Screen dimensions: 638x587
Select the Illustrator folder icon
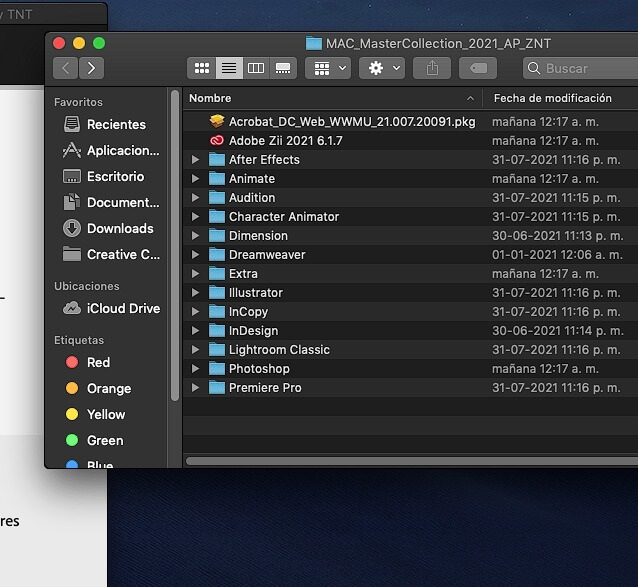click(217, 292)
